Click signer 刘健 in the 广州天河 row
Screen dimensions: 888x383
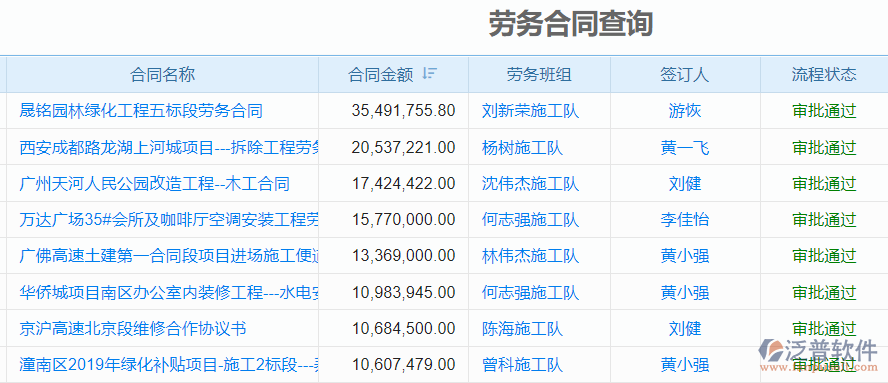(685, 184)
